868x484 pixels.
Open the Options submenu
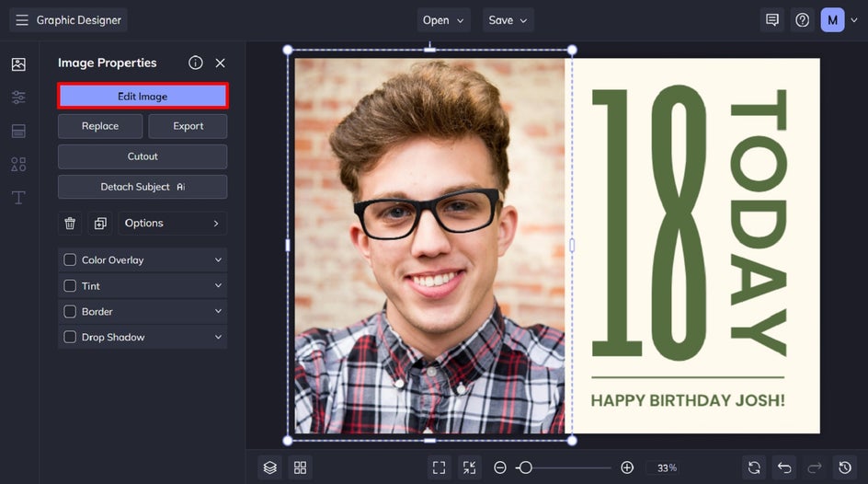tap(172, 224)
